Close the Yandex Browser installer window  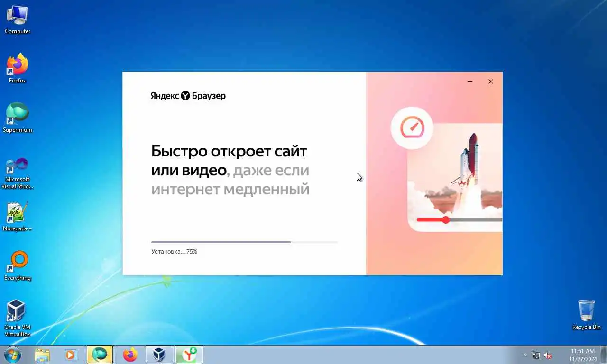(x=491, y=82)
